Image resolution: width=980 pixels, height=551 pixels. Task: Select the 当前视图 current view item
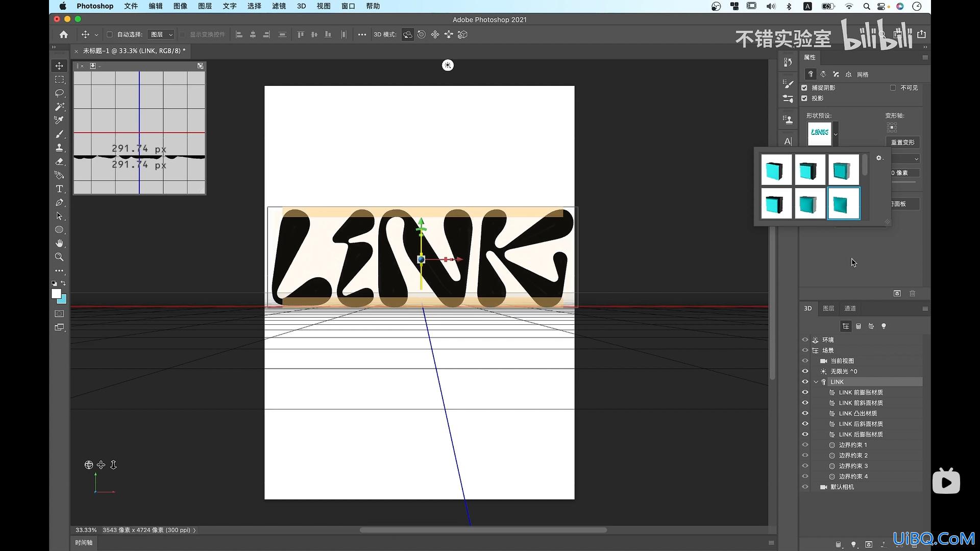tap(842, 361)
